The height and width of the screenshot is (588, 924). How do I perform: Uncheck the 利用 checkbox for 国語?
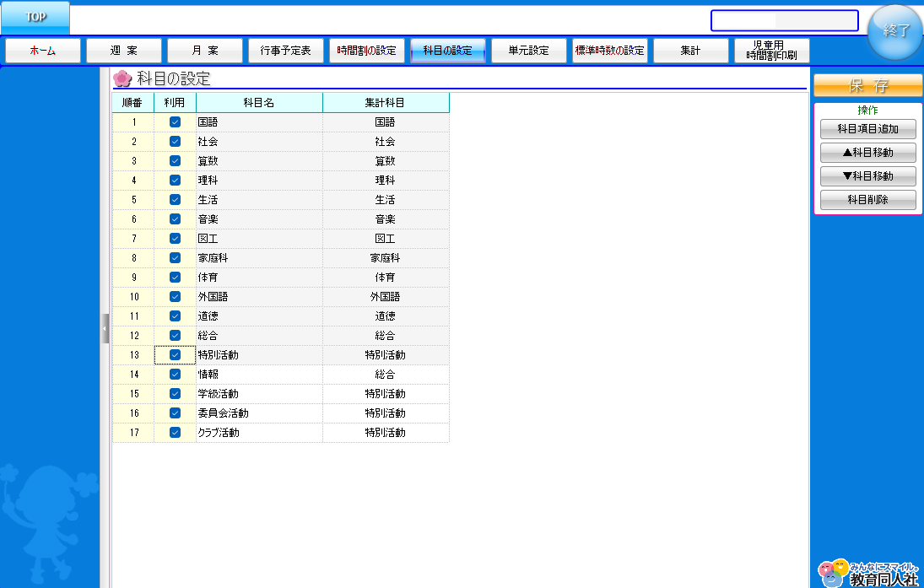coord(175,122)
